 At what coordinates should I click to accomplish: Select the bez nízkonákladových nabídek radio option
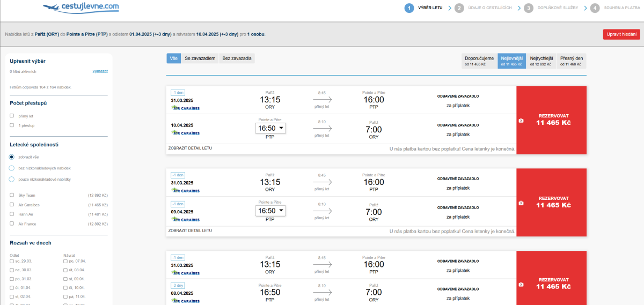[12, 168]
